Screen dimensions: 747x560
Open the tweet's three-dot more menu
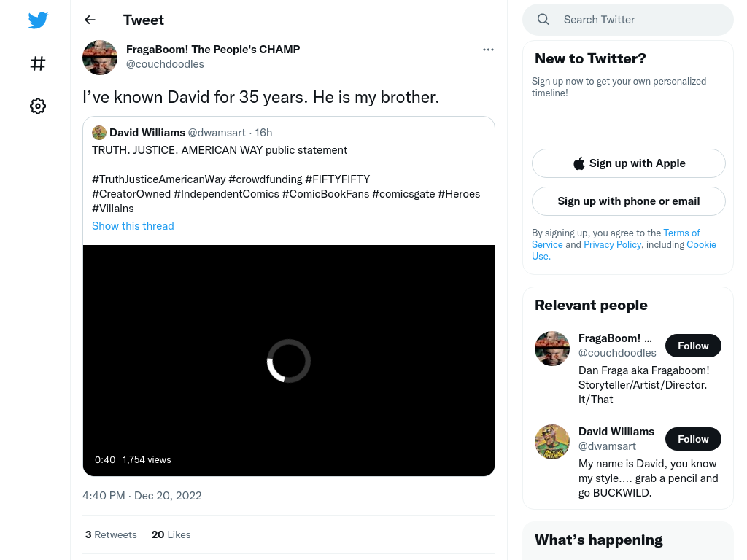(x=488, y=50)
